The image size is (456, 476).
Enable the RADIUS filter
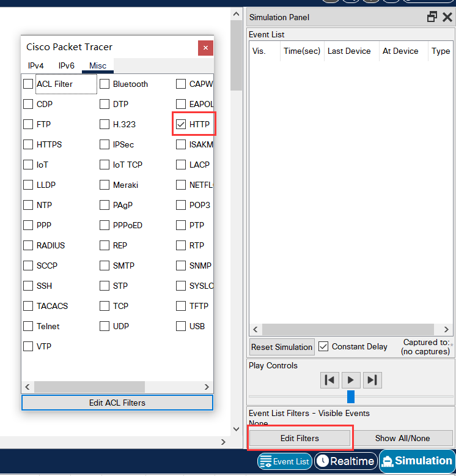[28, 245]
